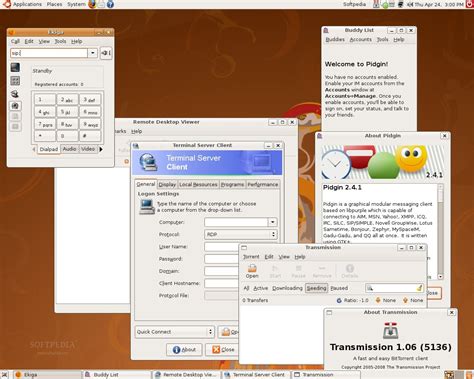Expand the Quick Connect dropdown
This screenshot has height=379, width=474.
[x=175, y=332]
